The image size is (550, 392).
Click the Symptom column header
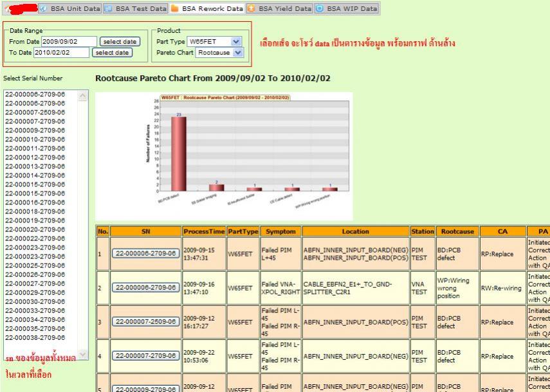click(x=280, y=231)
